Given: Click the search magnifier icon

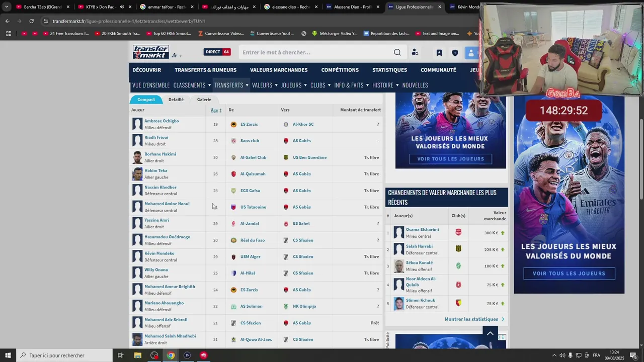Looking at the screenshot, I should pyautogui.click(x=397, y=52).
